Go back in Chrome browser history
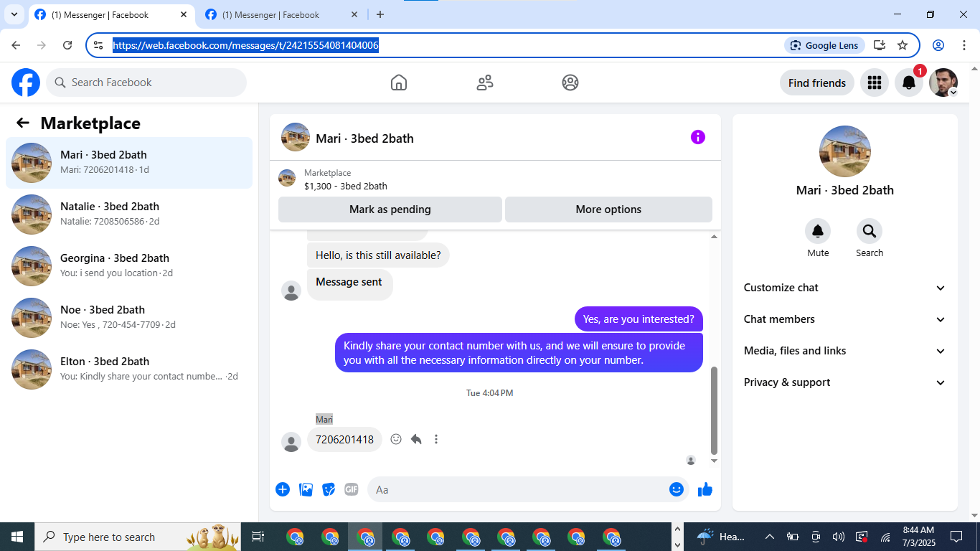980x551 pixels. [x=16, y=45]
